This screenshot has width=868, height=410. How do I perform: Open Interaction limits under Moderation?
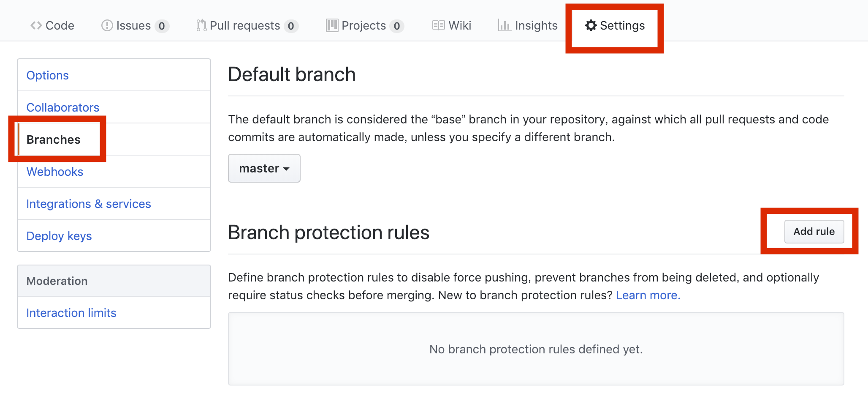click(x=71, y=312)
